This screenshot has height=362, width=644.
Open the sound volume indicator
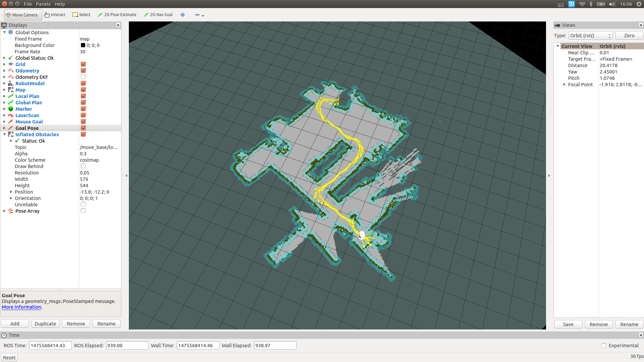612,4
